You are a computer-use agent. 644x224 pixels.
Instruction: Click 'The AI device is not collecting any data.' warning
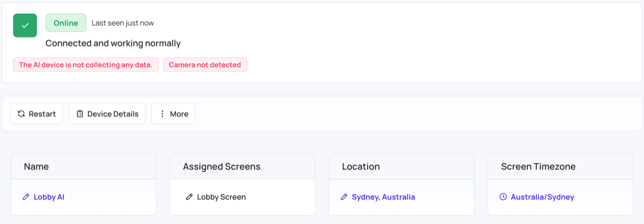point(86,65)
